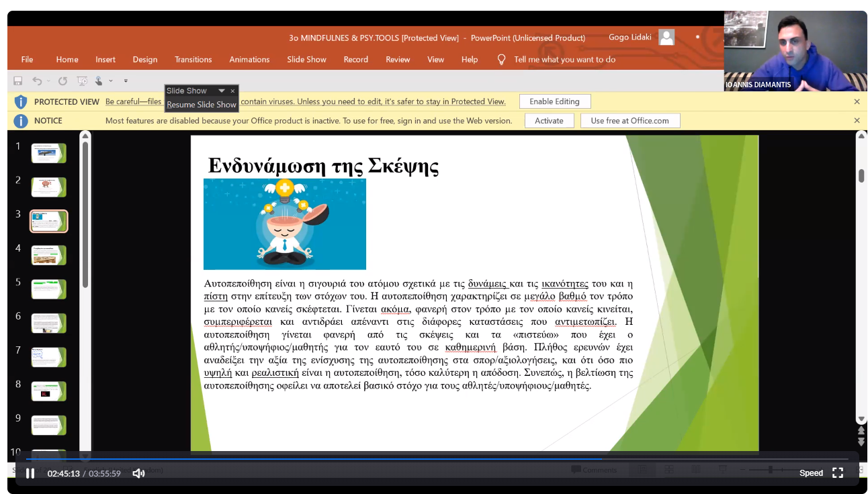Click the editing area vertical scrollbar thumb
868x494 pixels.
click(x=861, y=176)
